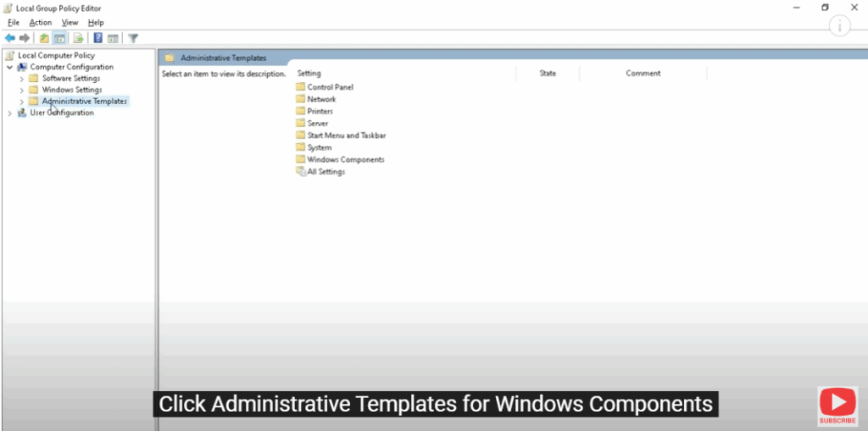Open the Help menu
868x431 pixels.
(96, 23)
